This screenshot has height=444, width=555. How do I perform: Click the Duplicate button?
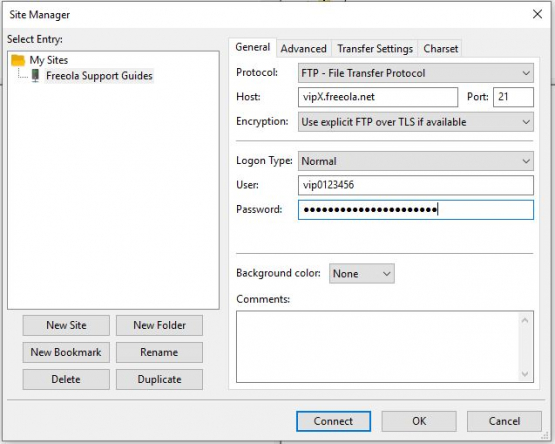pyautogui.click(x=159, y=380)
